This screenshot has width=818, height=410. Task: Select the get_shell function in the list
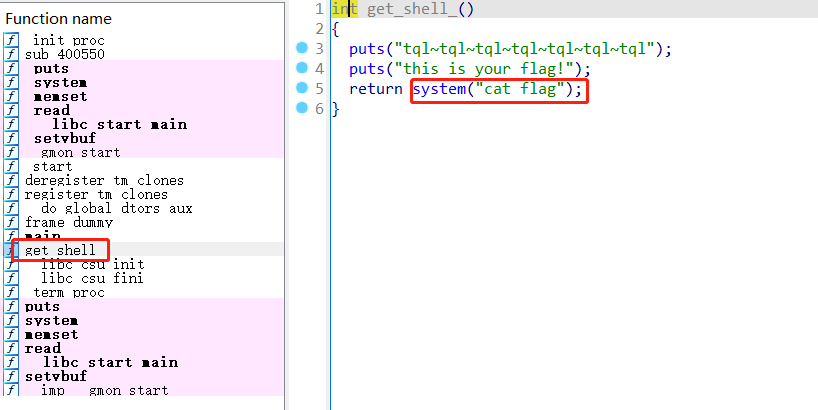pyautogui.click(x=61, y=250)
